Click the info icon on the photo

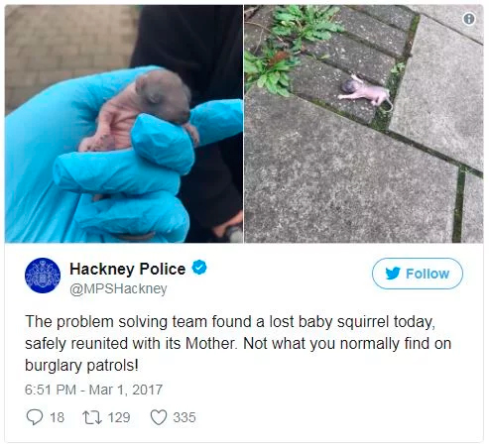(x=469, y=19)
